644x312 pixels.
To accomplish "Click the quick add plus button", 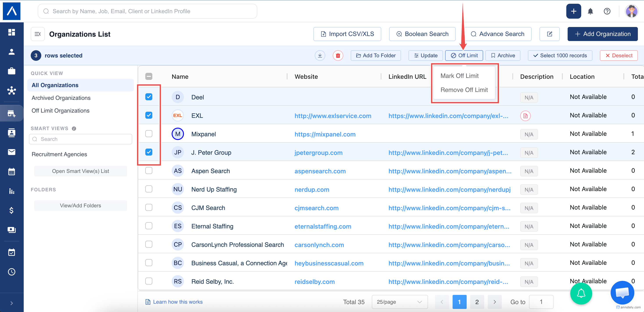I will point(574,11).
